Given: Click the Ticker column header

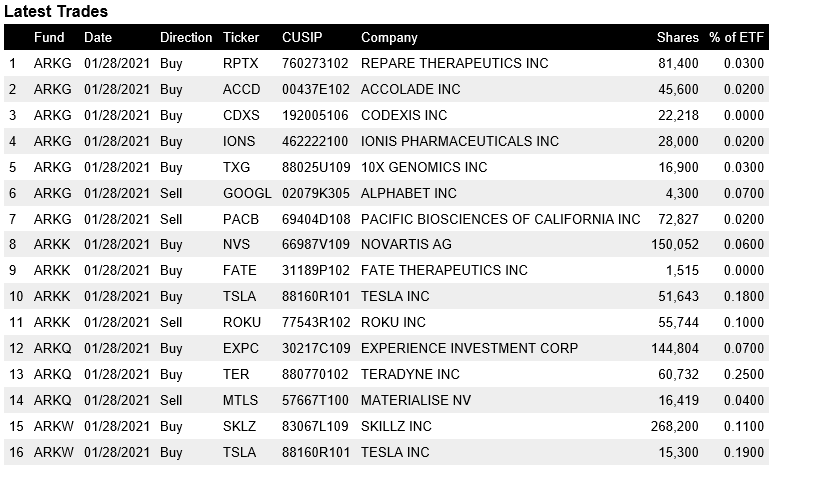Looking at the screenshot, I should 241,37.
